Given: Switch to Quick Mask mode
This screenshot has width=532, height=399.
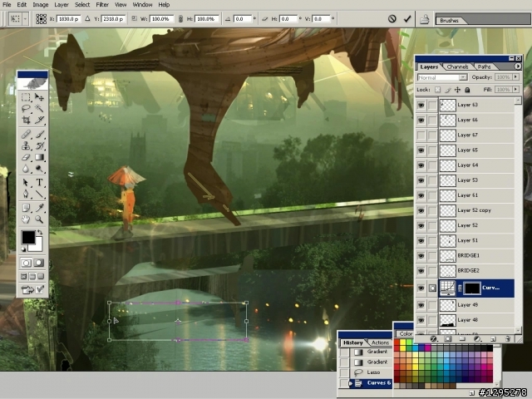Looking at the screenshot, I should tap(39, 263).
